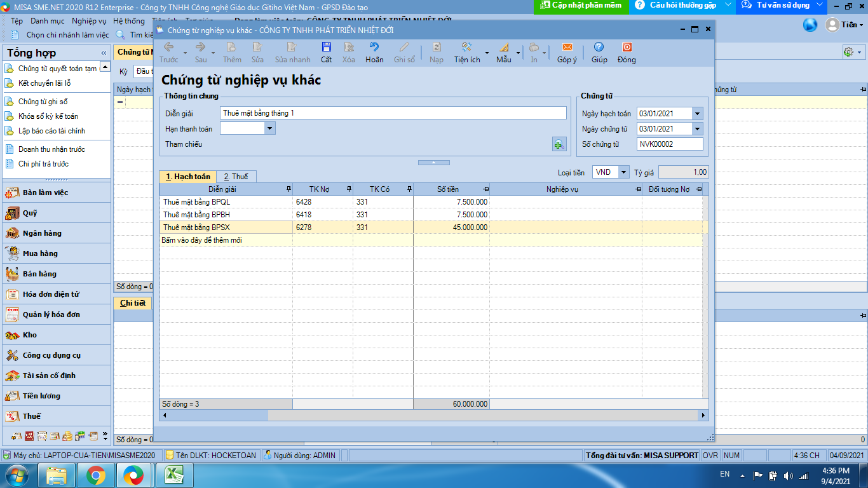
Task: Click the horizontal scrollbar under the grid
Action: 434,416
